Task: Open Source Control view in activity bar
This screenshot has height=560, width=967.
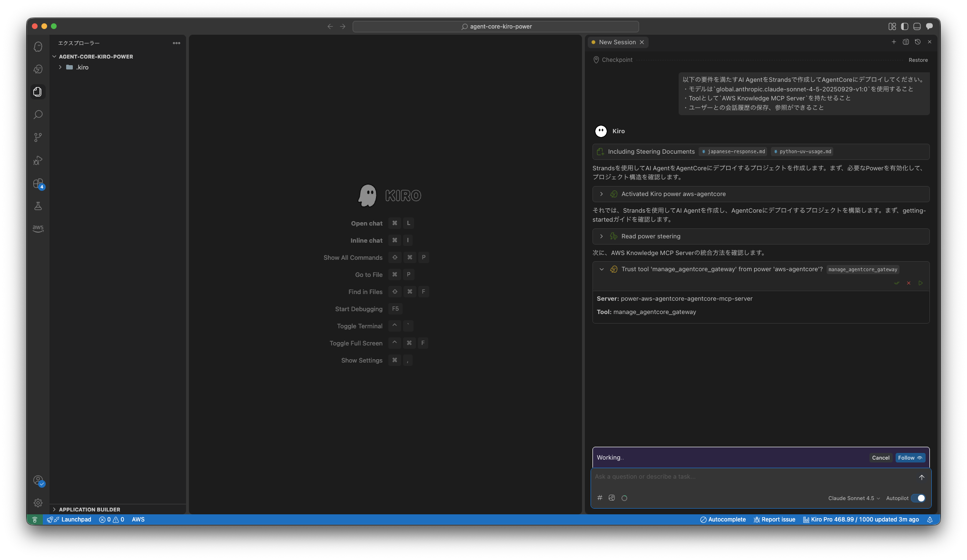Action: click(x=38, y=138)
